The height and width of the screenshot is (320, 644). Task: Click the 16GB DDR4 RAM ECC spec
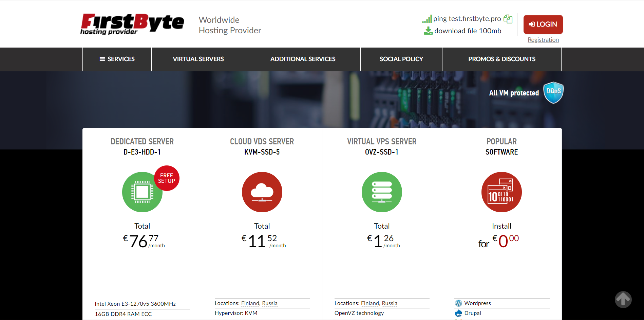coord(123,314)
